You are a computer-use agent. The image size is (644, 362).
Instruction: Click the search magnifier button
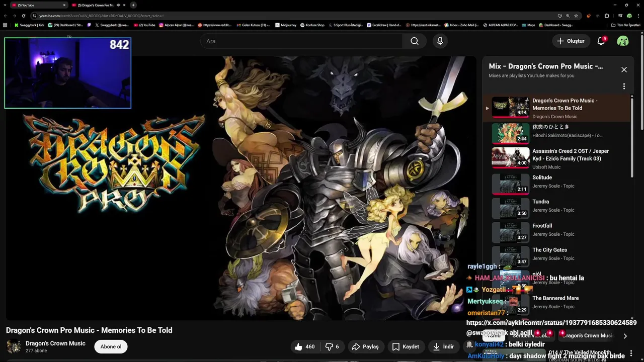pos(415,41)
